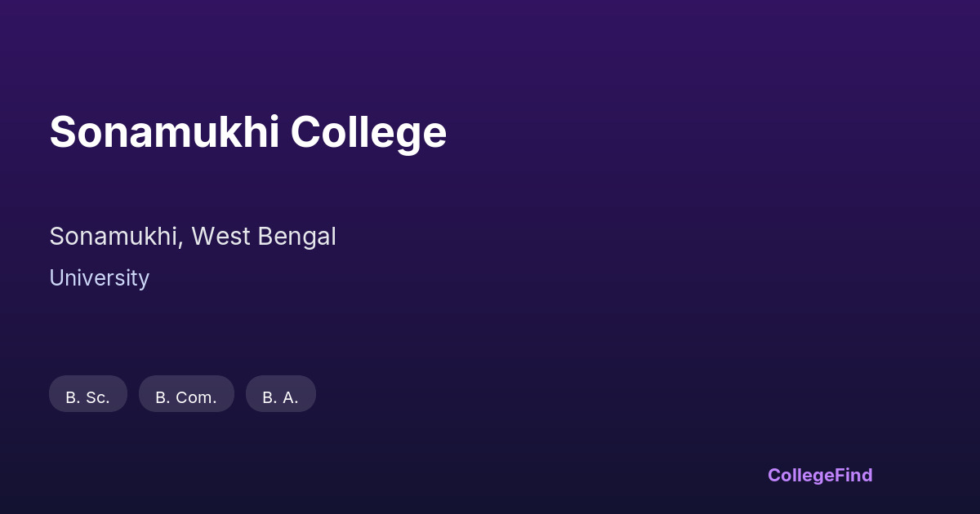Click the CollegeFind logo text
980x514 pixels.
[820, 475]
